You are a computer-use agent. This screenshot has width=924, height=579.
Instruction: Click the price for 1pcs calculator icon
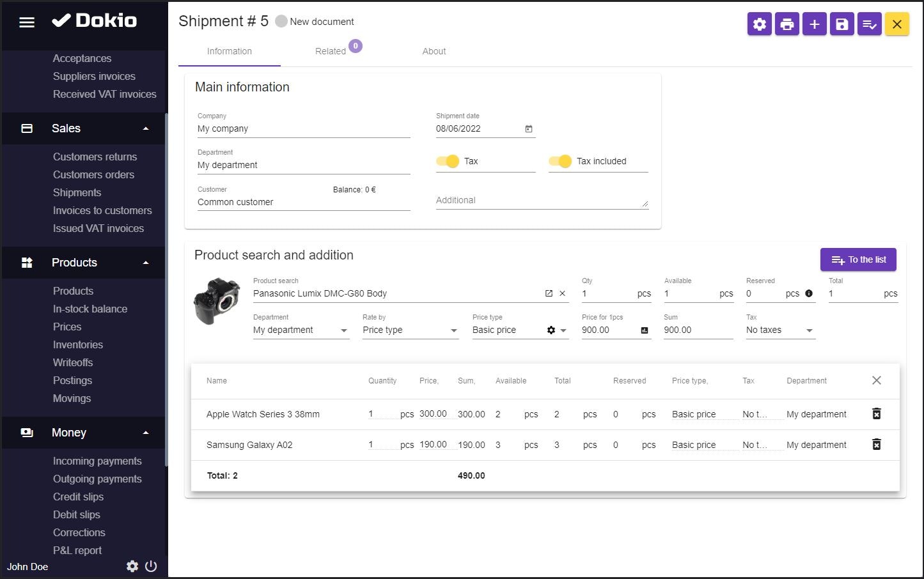(x=645, y=330)
